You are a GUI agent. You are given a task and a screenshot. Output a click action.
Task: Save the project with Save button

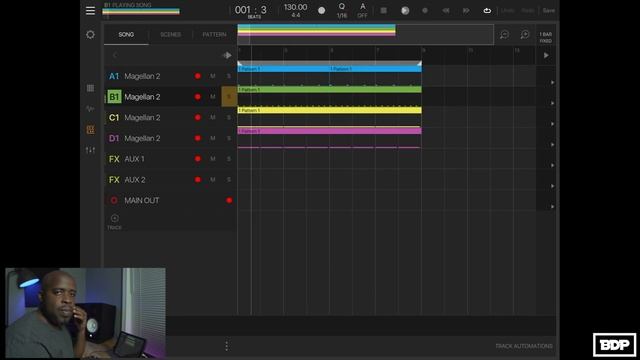[x=549, y=11]
